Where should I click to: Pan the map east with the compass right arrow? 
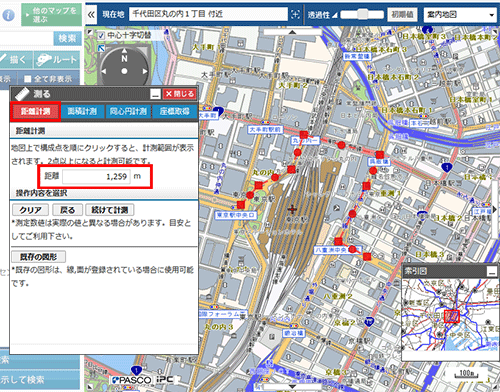tap(145, 71)
